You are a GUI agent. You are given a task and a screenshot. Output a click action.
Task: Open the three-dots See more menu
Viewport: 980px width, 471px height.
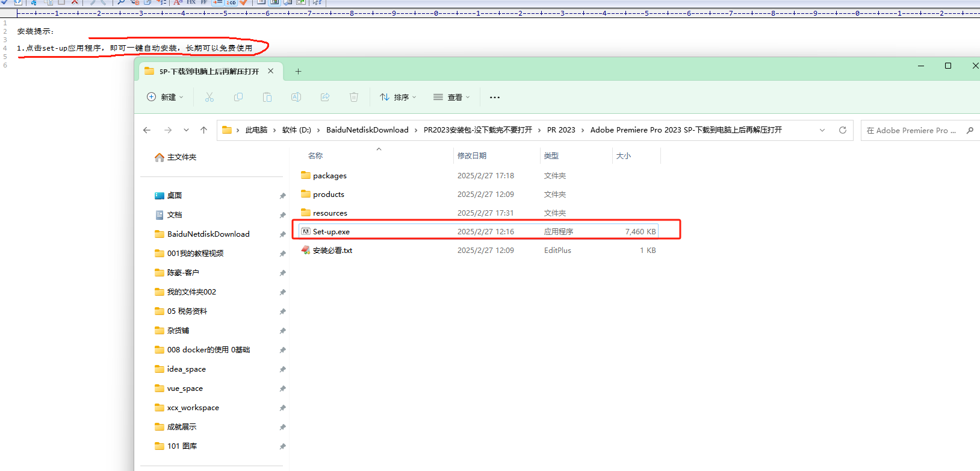pos(495,97)
